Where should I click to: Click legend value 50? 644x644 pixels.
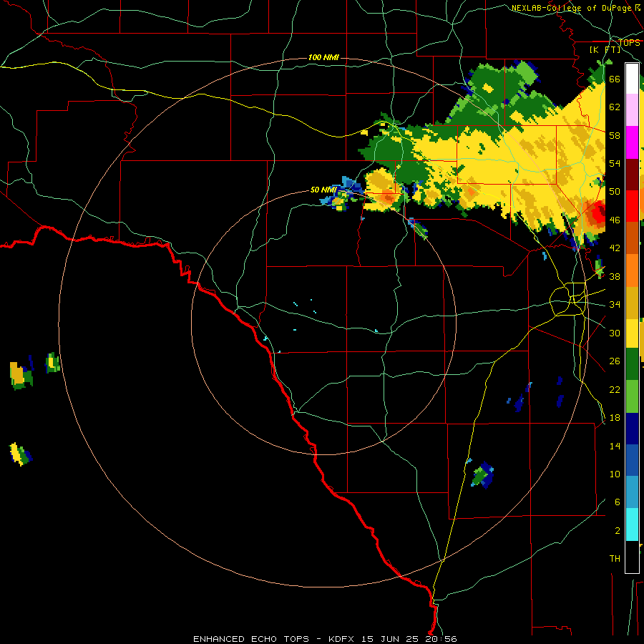tap(615, 191)
